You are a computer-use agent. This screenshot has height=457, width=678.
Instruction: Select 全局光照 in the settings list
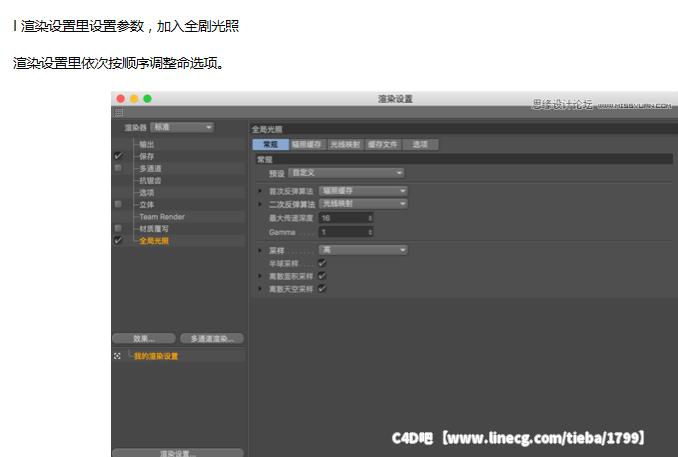pos(154,241)
